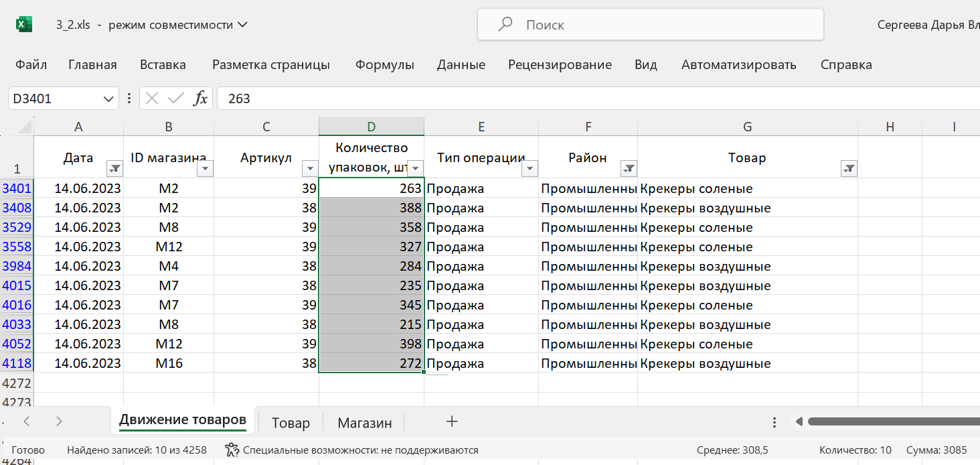Image resolution: width=980 pixels, height=465 pixels.
Task: Click the horizontal scrollbar thumb
Action: (x=894, y=422)
